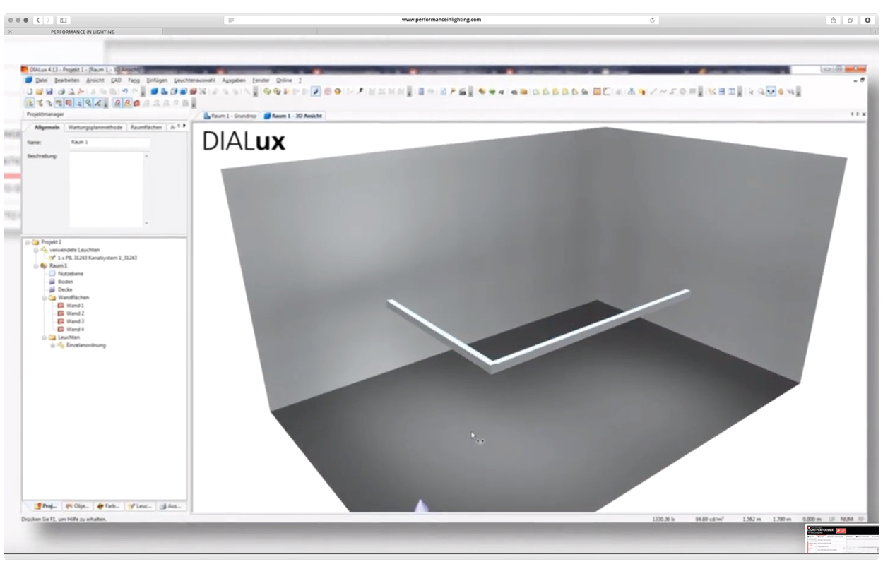This screenshot has width=883, height=588.
Task: Select the PIL 31243 Kanalsystem luminaire entry
Action: (97, 258)
